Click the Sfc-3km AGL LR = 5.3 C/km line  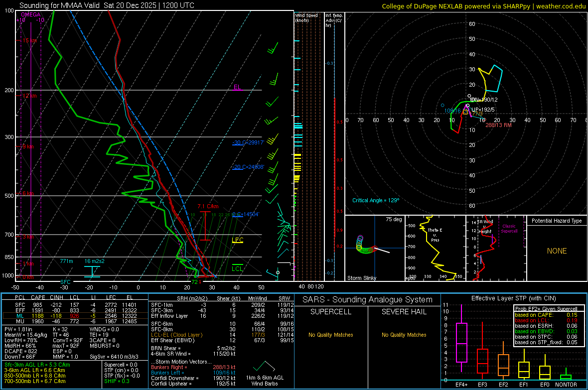37,365
